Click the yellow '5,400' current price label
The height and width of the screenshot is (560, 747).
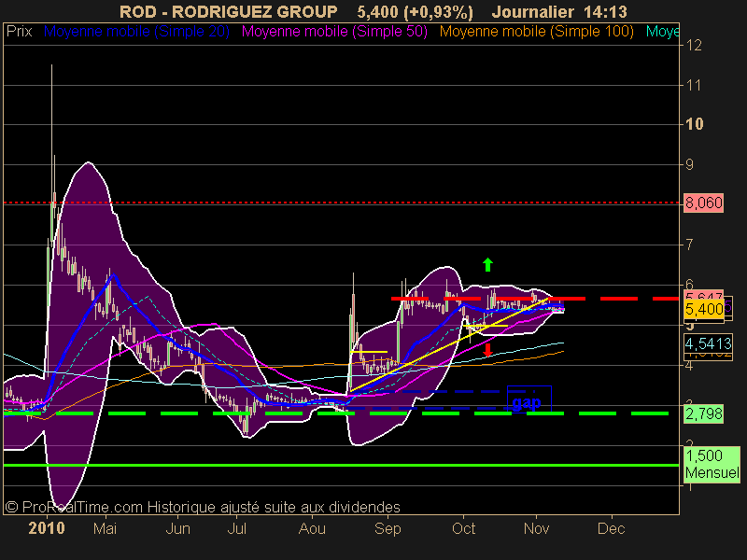pos(704,310)
